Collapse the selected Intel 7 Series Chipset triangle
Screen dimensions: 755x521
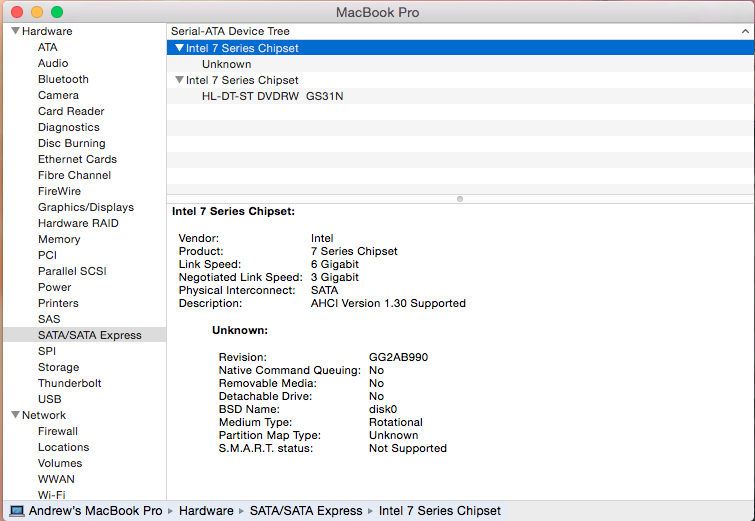pos(180,48)
